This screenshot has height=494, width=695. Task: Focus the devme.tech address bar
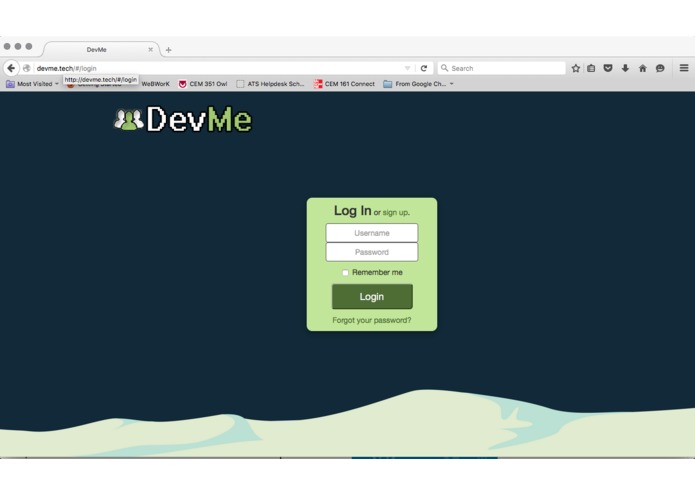(x=217, y=68)
